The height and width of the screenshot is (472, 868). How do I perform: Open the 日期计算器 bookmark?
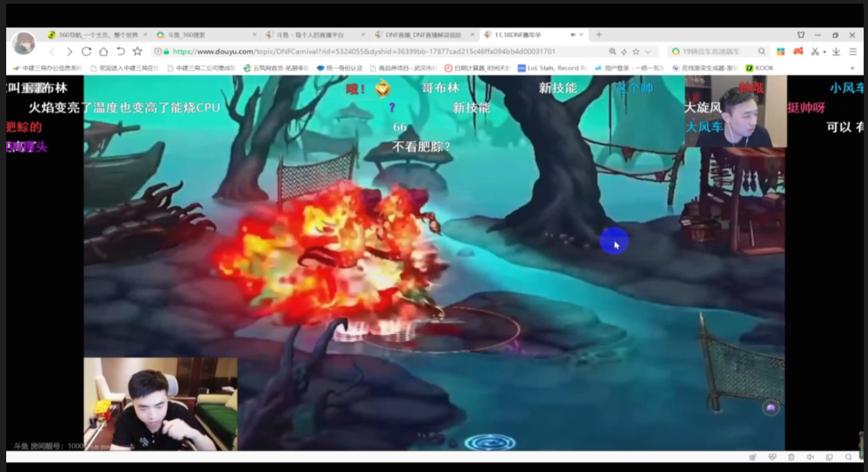(477, 68)
